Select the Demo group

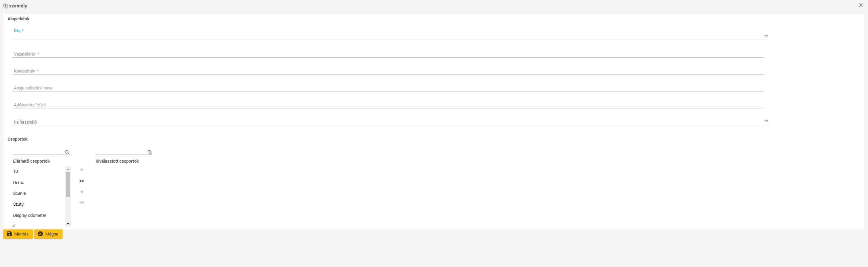pos(19,183)
